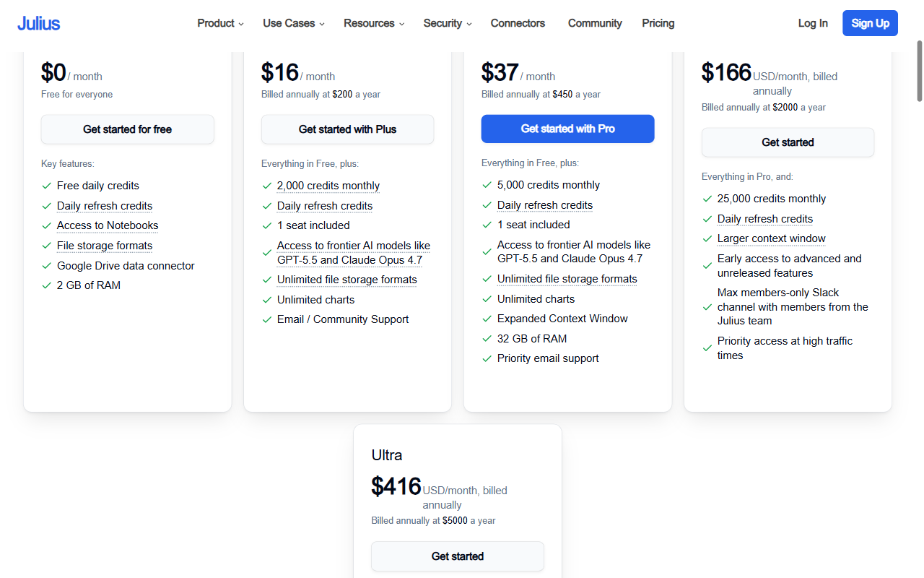Click Billed annually at $450 a year
The image size is (924, 578).
541,94
